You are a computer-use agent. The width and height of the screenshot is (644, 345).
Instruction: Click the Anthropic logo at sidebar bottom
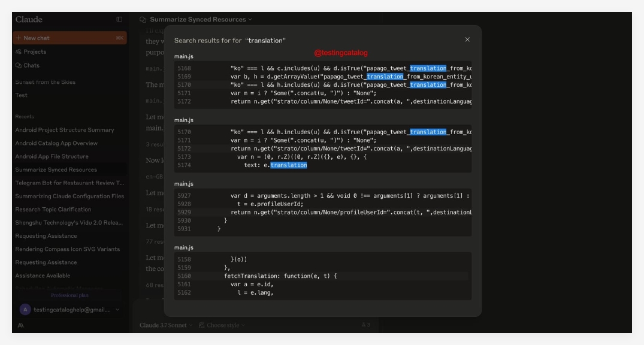point(21,325)
